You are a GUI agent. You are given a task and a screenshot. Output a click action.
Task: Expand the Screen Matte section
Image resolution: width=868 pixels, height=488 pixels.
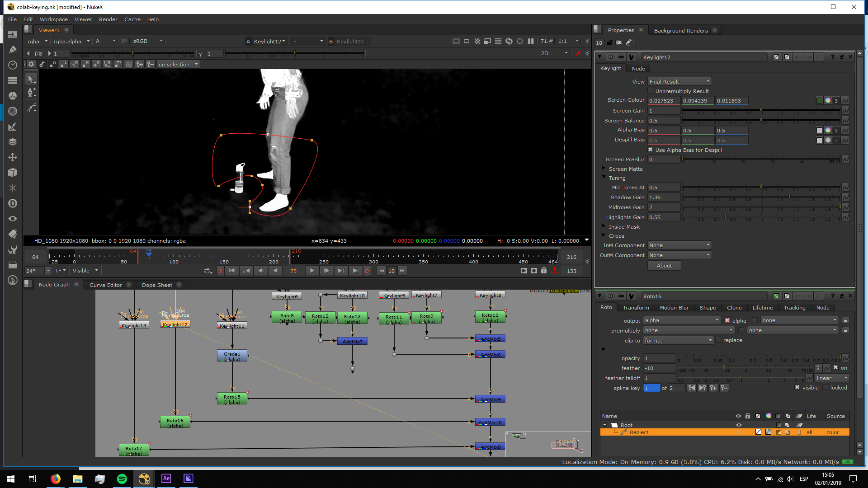tap(604, 169)
